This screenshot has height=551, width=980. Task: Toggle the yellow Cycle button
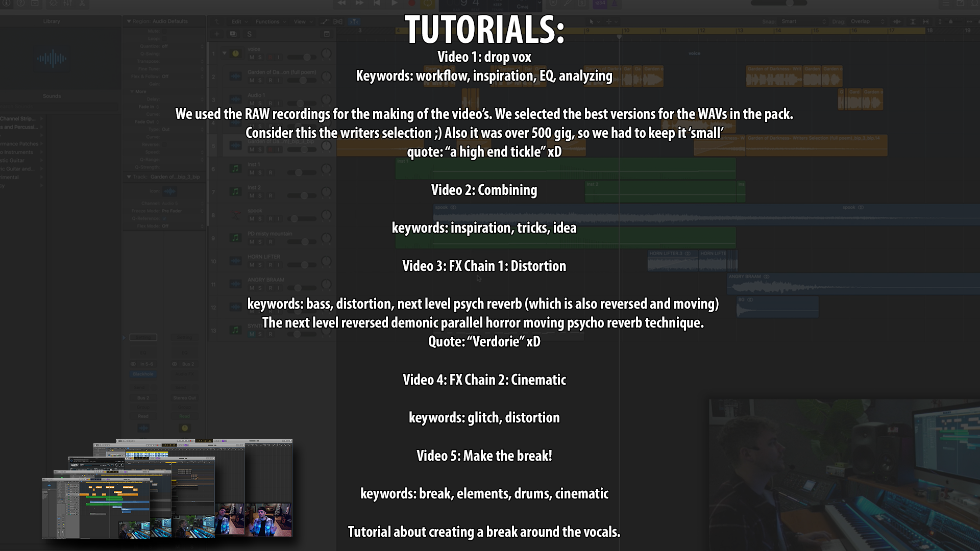tap(428, 3)
